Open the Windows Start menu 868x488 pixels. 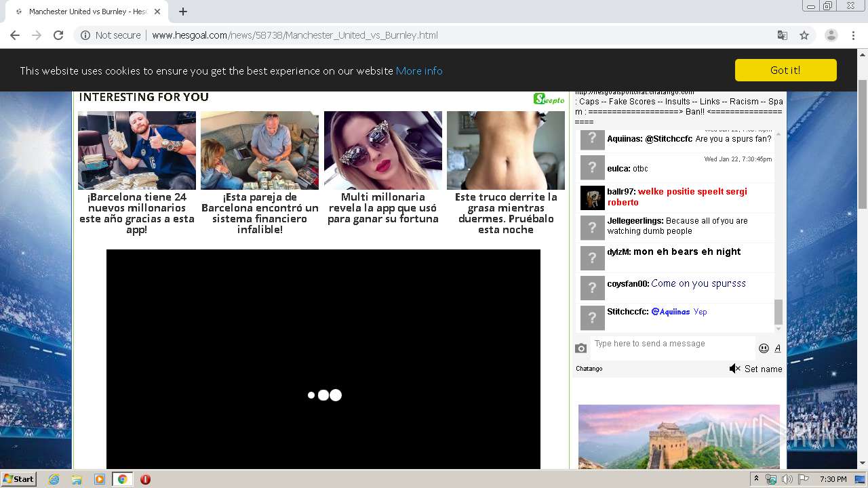[x=19, y=479]
